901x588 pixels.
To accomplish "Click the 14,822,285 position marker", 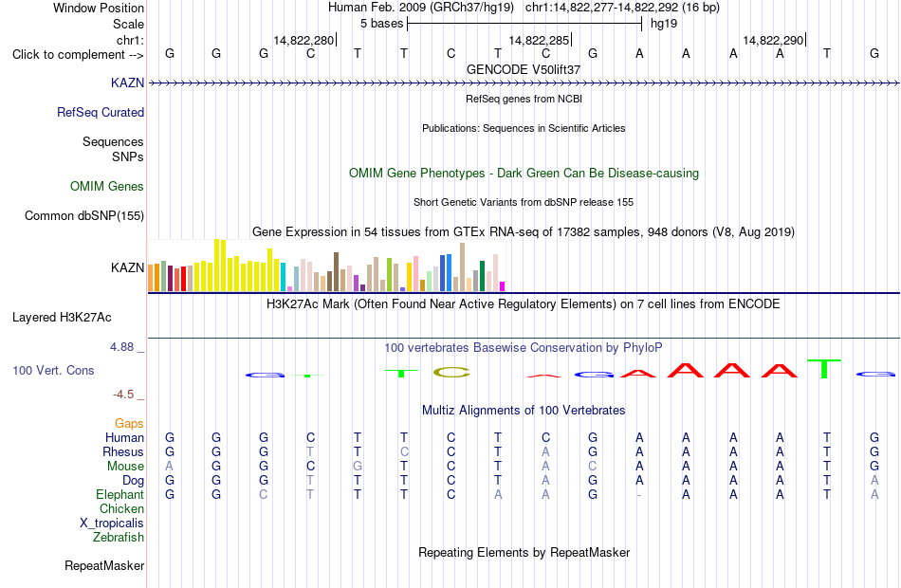I will [539, 40].
